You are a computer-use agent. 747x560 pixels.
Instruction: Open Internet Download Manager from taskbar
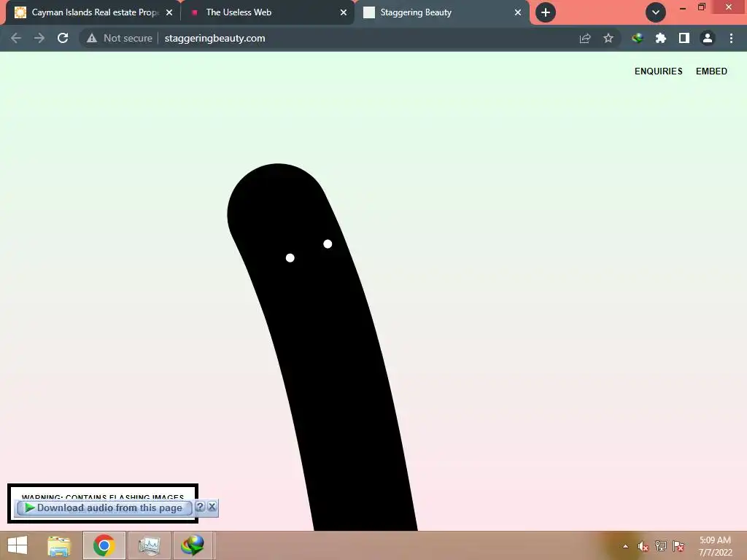tap(193, 545)
